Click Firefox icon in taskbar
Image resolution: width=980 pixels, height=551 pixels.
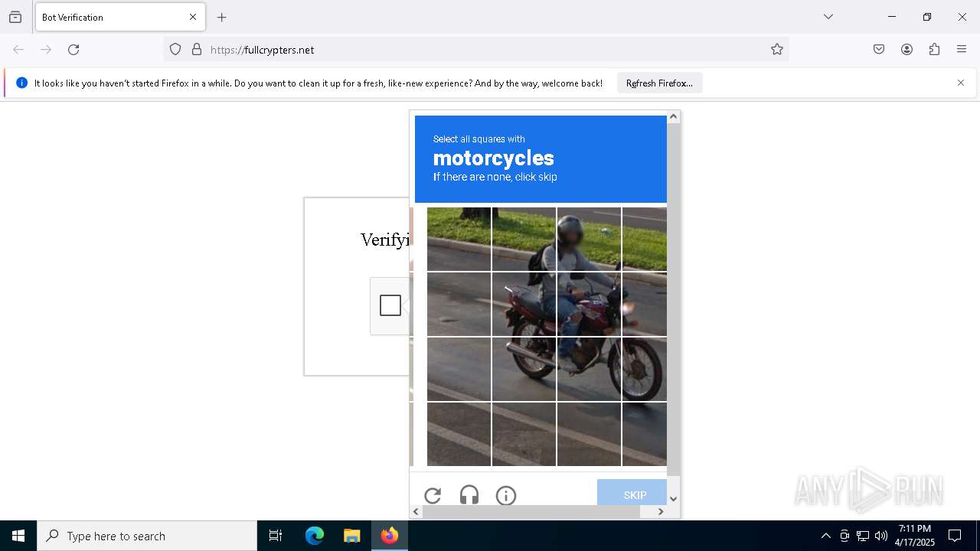coord(389,536)
